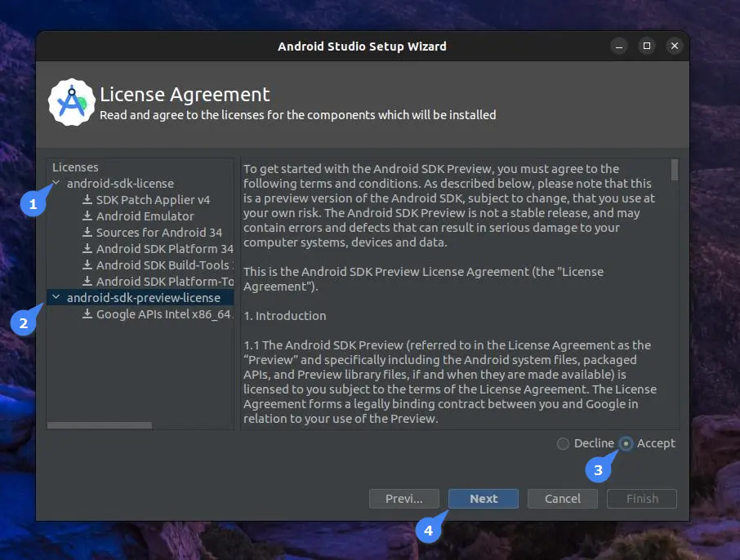Collapse the android-sdk-preview-license tree node
The width and height of the screenshot is (740, 560).
click(56, 297)
